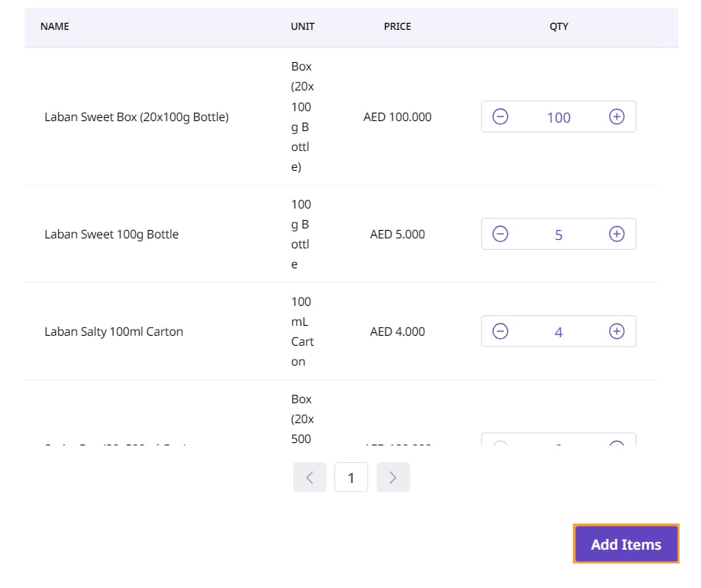Click the NAME column header
Screen dimensions: 701x588
pos(54,26)
